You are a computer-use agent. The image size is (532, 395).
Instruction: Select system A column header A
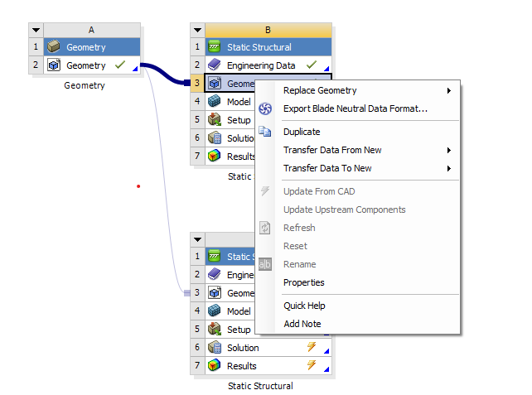point(92,30)
